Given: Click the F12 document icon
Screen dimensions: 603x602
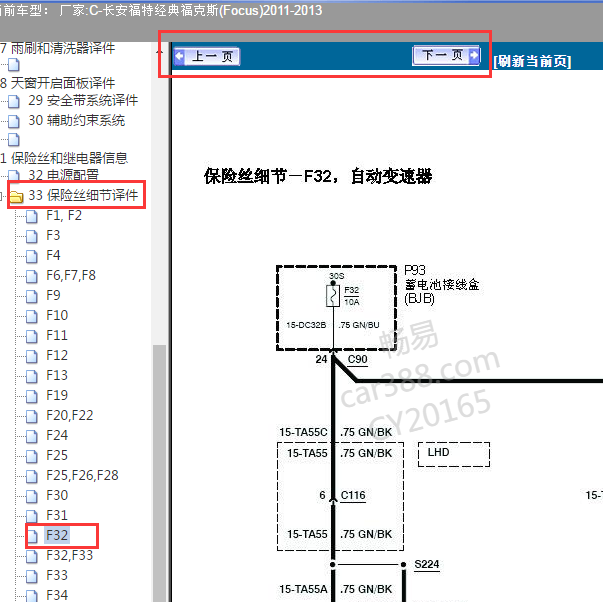Looking at the screenshot, I should click(32, 356).
